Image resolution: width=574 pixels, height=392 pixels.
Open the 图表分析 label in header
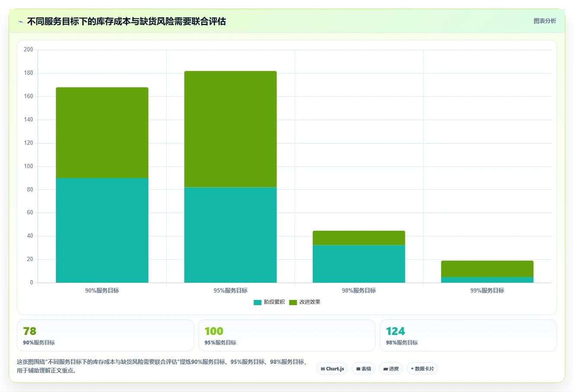[x=545, y=21]
